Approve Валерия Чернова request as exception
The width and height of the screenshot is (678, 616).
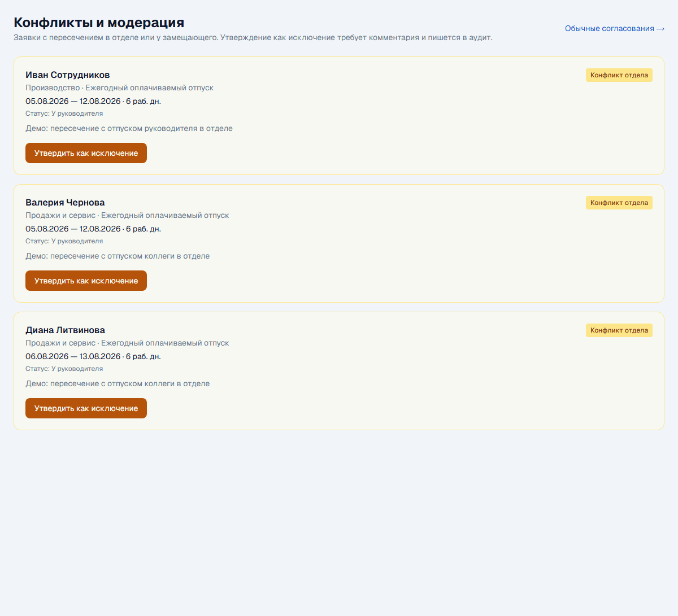click(86, 281)
